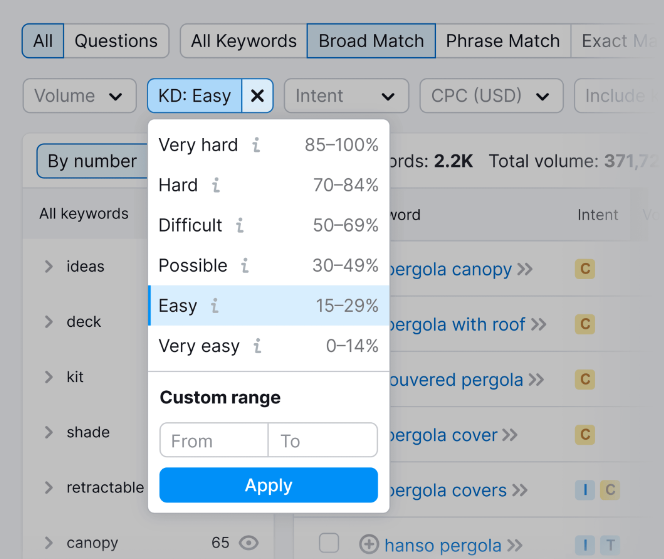Open the Volume filter dropdown
The image size is (664, 559).
pyautogui.click(x=79, y=96)
